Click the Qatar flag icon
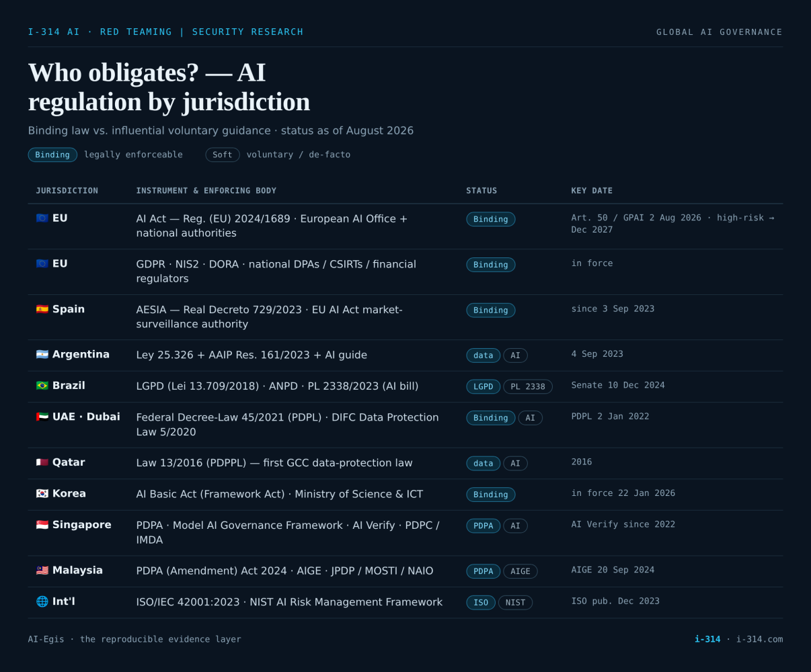The height and width of the screenshot is (672, 811). pyautogui.click(x=42, y=462)
